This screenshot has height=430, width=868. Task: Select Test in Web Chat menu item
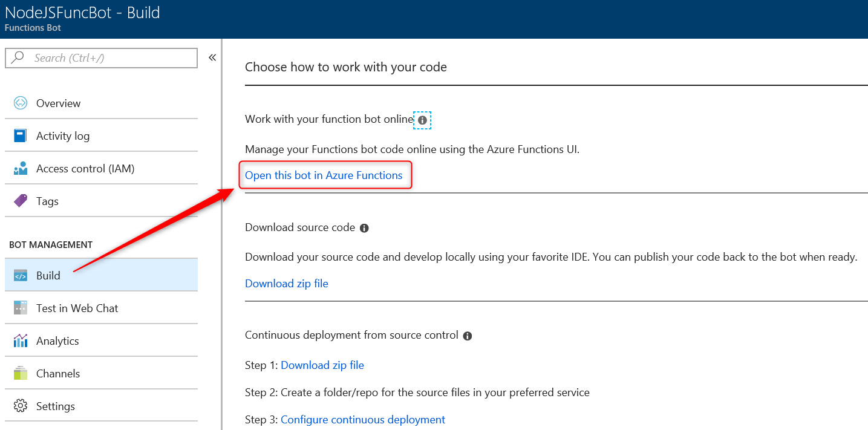pos(77,308)
